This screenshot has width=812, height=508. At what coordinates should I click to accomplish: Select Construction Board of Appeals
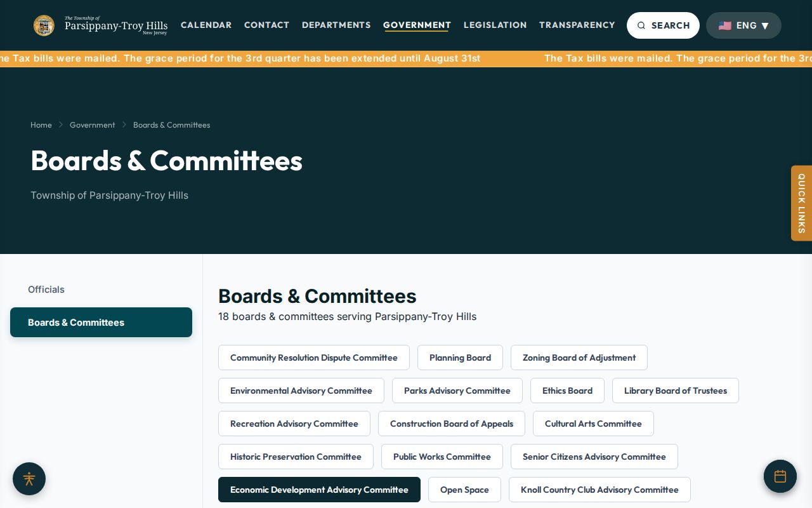coord(452,424)
